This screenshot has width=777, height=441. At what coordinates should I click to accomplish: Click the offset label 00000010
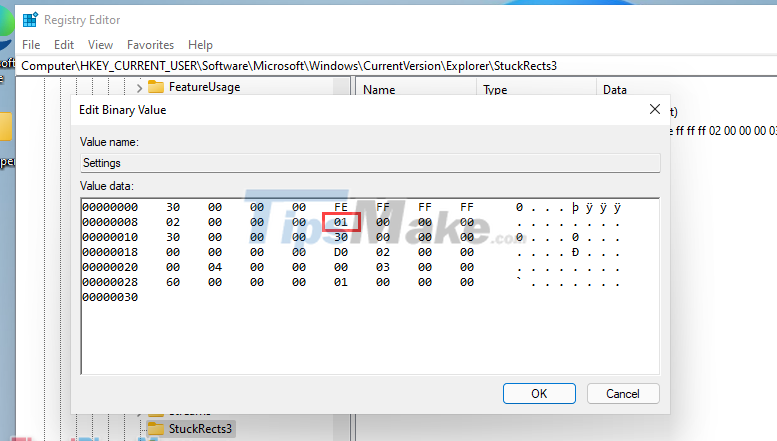pos(110,237)
